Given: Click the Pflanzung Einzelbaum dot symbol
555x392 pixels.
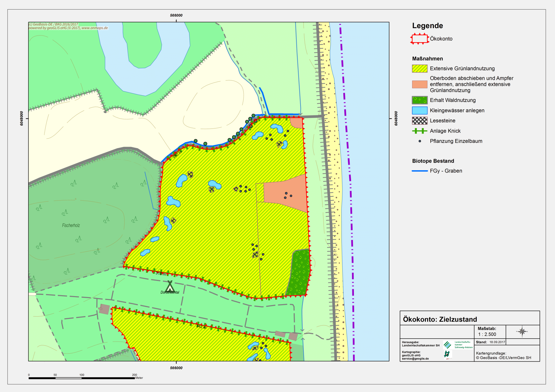Looking at the screenshot, I should point(420,141).
